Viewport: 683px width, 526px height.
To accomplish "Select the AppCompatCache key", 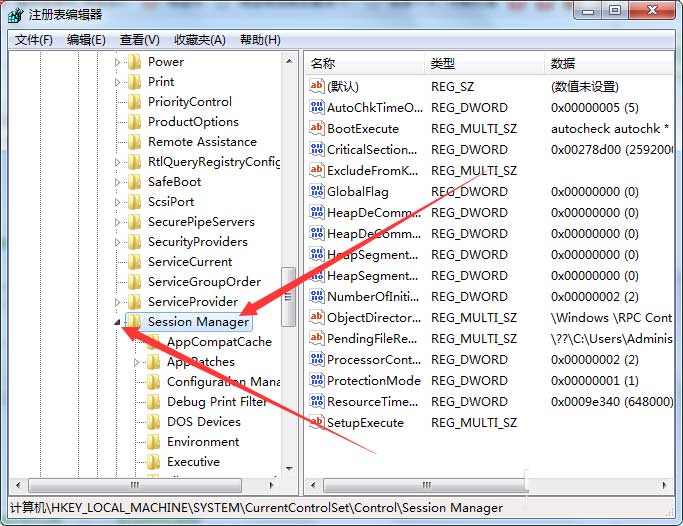I will pyautogui.click(x=219, y=342).
